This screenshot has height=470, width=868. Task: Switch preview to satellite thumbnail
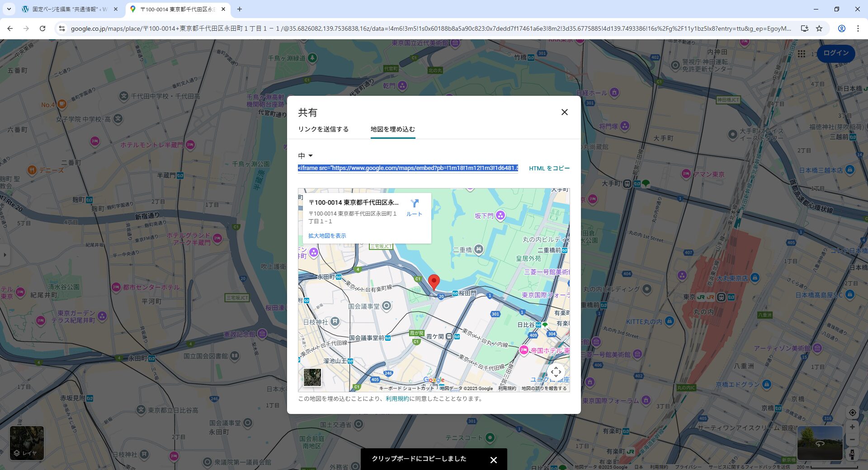312,377
